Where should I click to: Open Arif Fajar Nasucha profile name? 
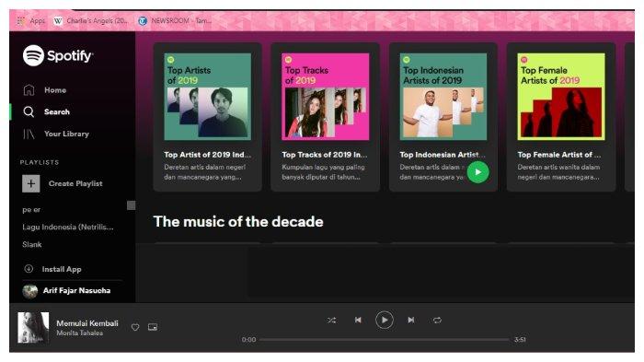tap(76, 290)
